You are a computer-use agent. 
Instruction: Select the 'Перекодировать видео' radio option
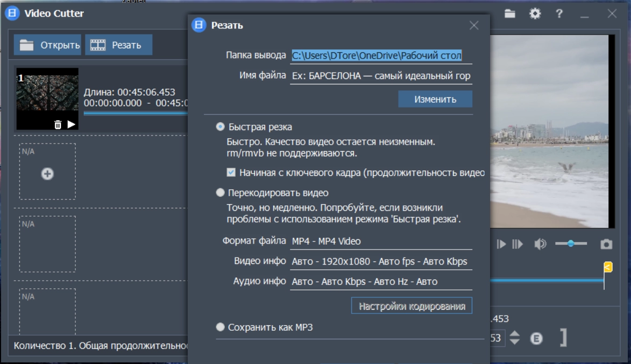pyautogui.click(x=220, y=192)
